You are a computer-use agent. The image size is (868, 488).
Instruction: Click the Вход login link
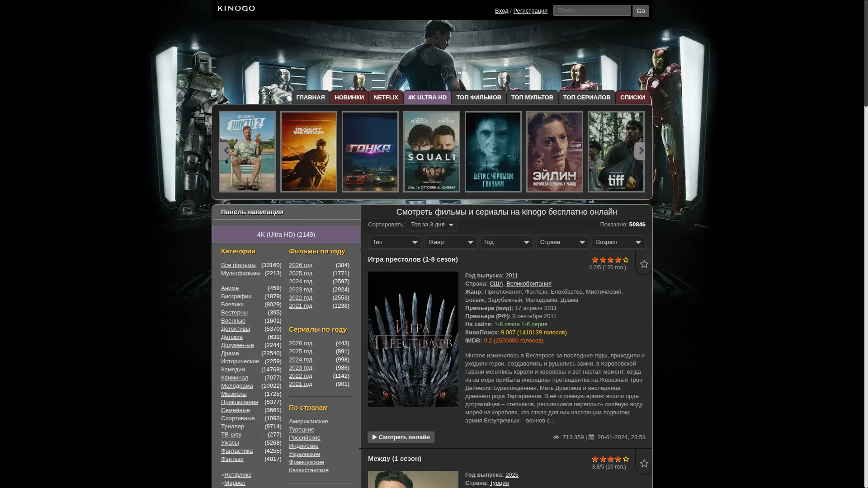coord(501,11)
